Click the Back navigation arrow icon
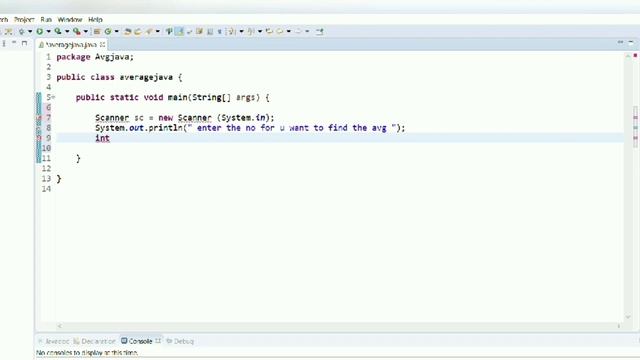Image resolution: width=640 pixels, height=360 pixels. (280, 31)
